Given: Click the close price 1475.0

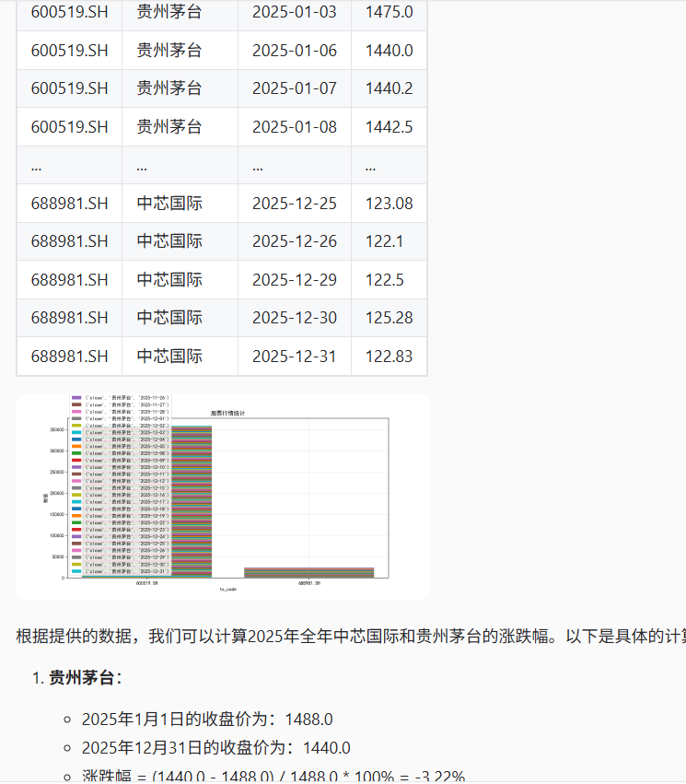Looking at the screenshot, I should [389, 12].
